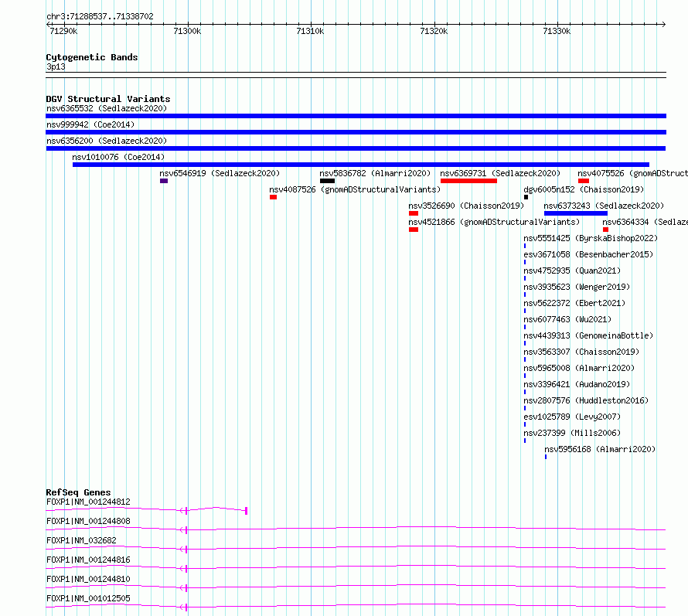Click the blue nsv6373243 variant bar
The width and height of the screenshot is (688, 616).
pyautogui.click(x=576, y=213)
